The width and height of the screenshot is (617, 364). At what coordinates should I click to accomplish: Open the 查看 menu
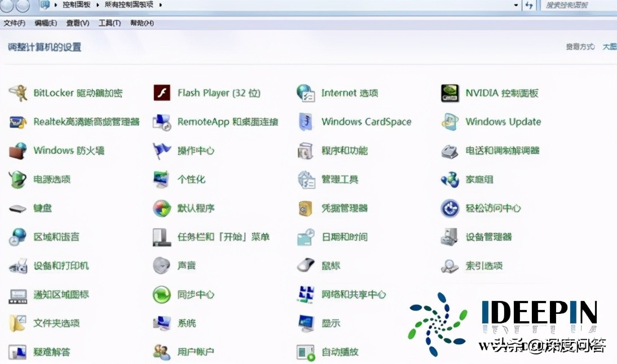pyautogui.click(x=77, y=23)
